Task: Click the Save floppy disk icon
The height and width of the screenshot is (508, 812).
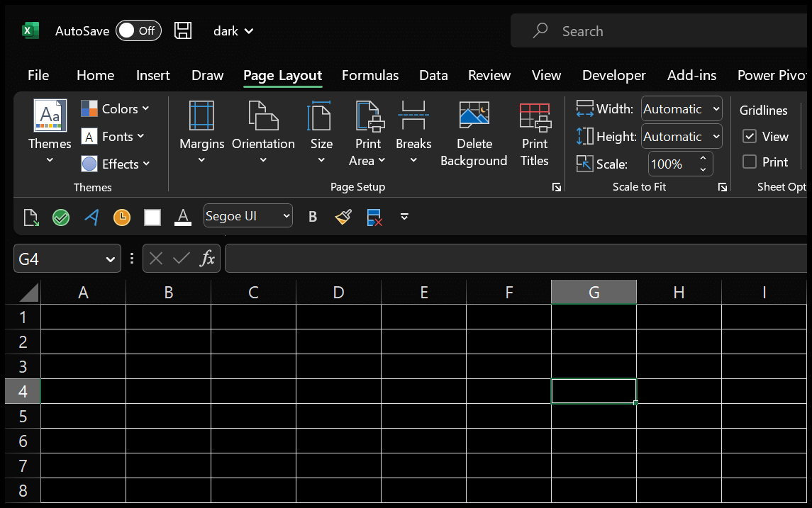Action: click(x=183, y=31)
